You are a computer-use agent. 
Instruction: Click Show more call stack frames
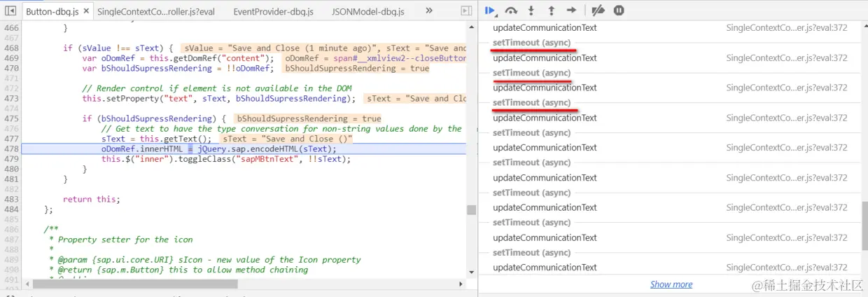pos(671,284)
